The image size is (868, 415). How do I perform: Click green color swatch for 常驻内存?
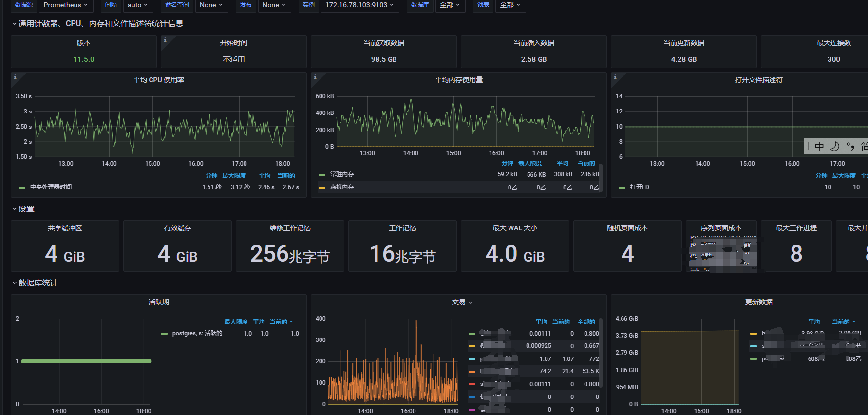[322, 174]
